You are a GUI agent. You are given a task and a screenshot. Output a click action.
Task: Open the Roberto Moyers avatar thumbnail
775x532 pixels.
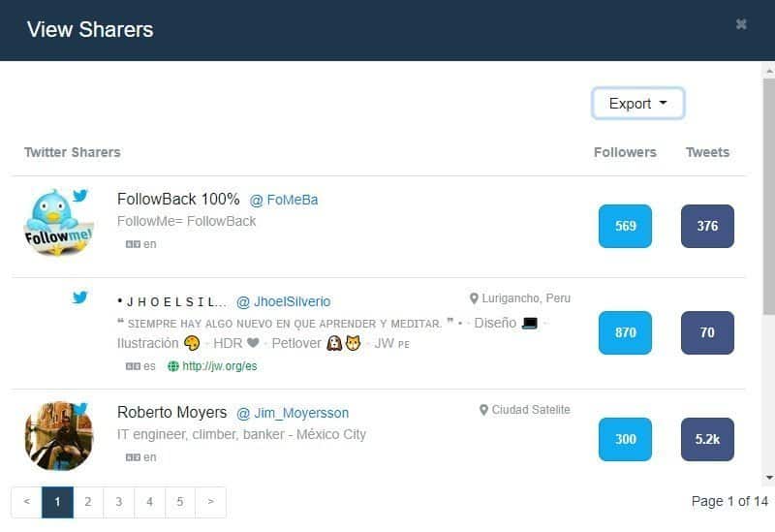pyautogui.click(x=59, y=436)
